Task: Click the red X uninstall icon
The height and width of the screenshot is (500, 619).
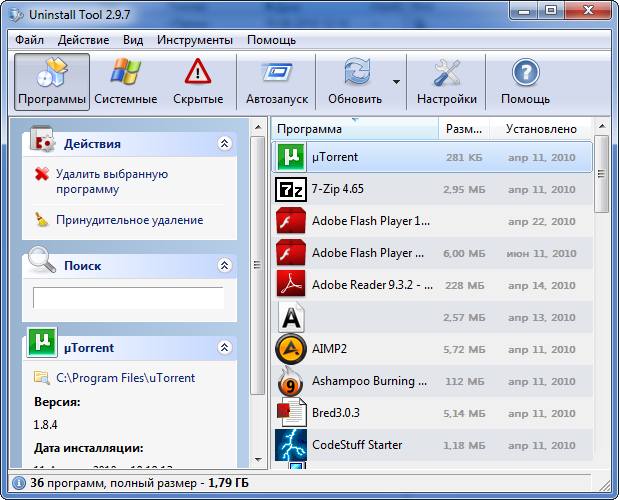Action: 42,174
